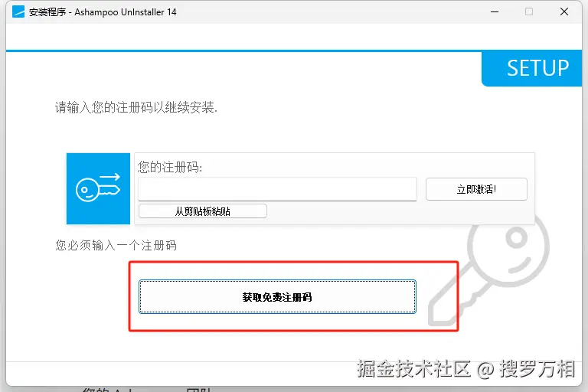Viewport: 588px width, 392px height.
Task: Click the message 您必须输入一个注册码
Action: [x=116, y=245]
